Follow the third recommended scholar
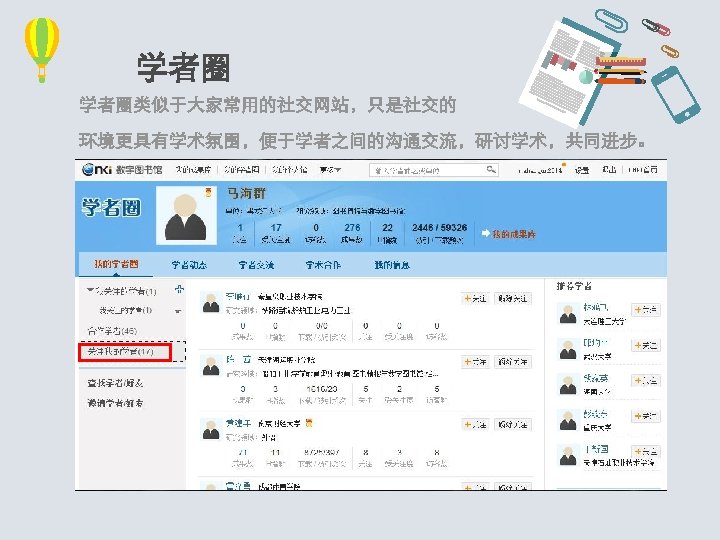 [646, 381]
